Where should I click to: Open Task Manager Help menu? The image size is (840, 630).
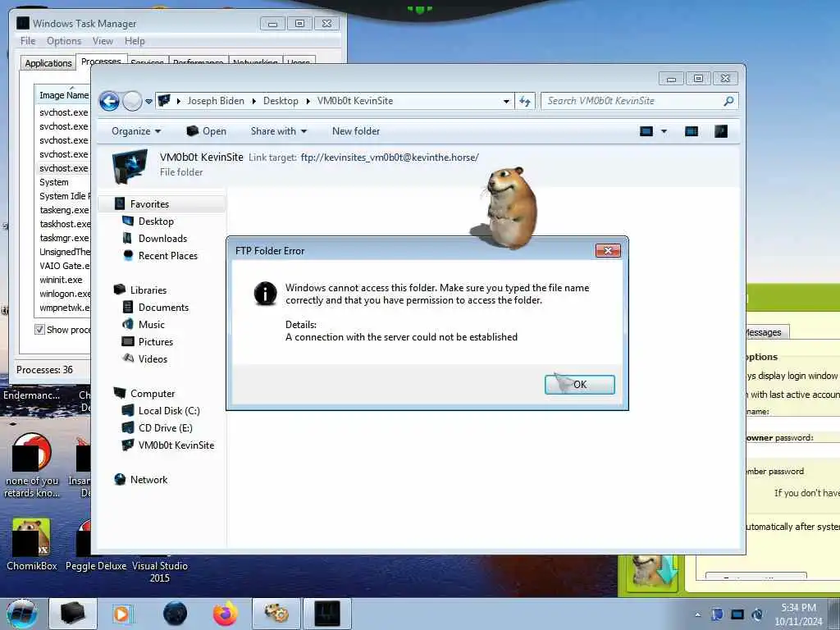[135, 41]
